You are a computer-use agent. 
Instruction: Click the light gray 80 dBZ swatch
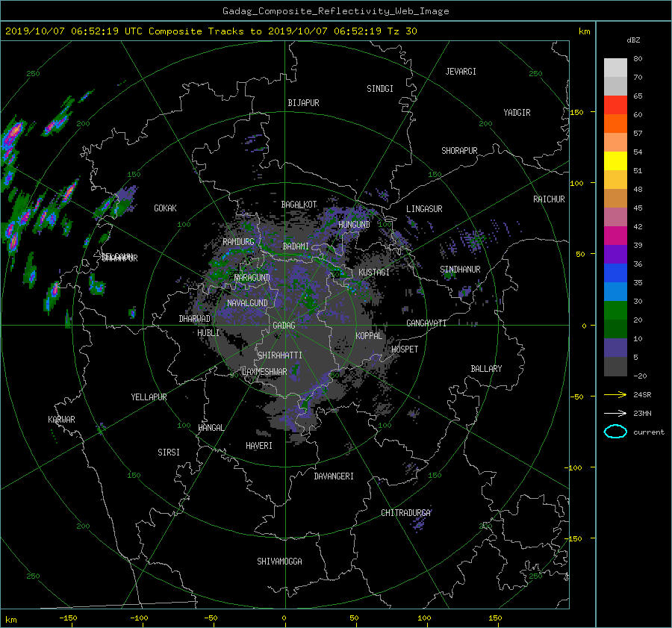(615, 67)
